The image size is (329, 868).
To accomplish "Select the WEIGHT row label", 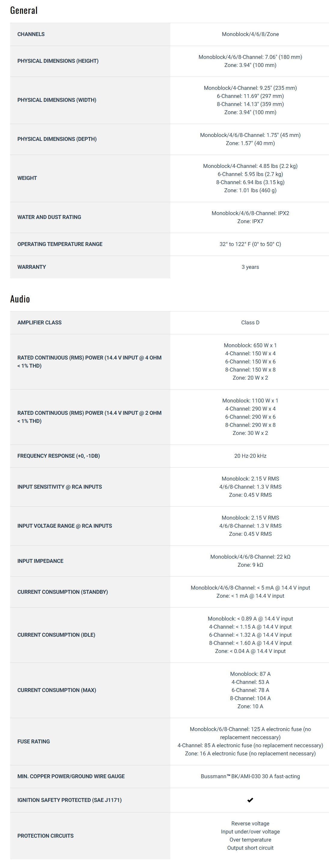I will point(27,178).
